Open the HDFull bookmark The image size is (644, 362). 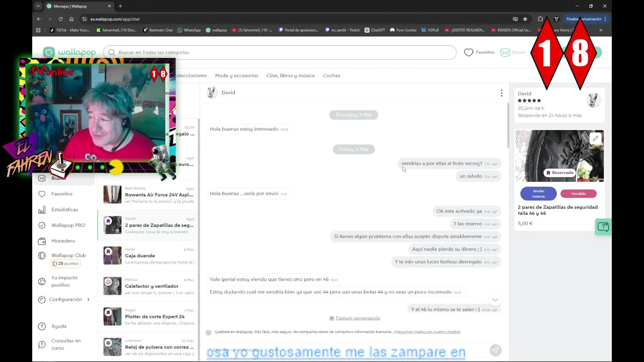tap(430, 30)
